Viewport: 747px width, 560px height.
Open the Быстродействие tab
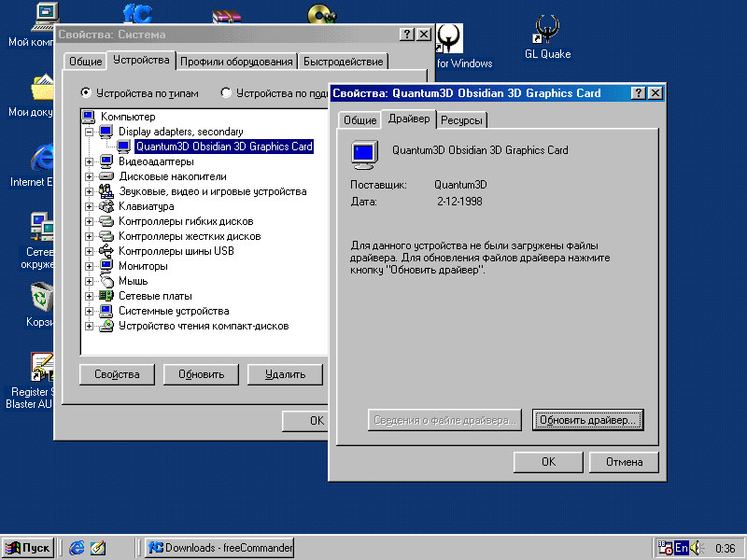click(343, 62)
